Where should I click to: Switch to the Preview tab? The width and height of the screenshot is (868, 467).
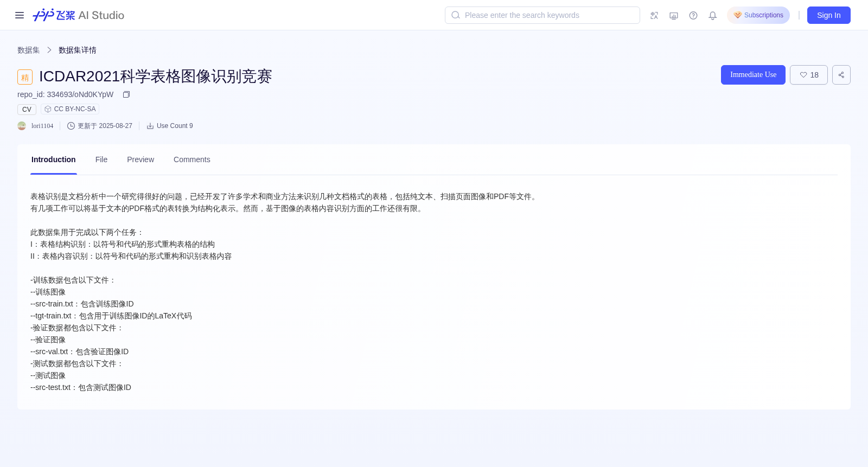141,159
